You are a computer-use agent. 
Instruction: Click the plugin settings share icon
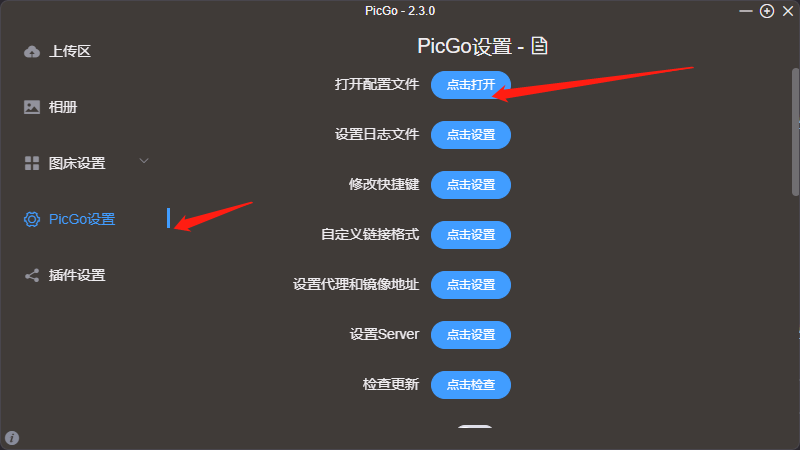32,276
